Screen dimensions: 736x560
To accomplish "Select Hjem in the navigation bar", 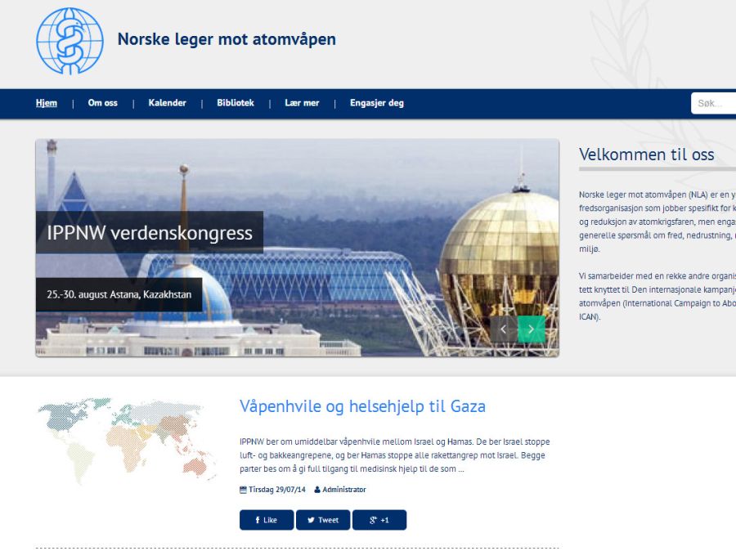I will 47,103.
